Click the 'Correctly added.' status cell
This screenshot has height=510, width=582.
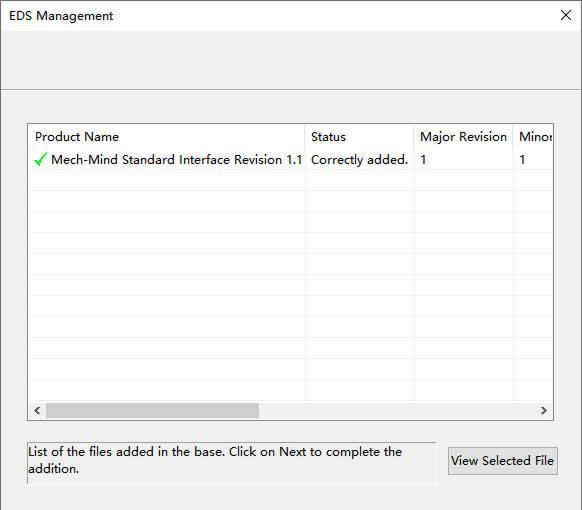tap(359, 160)
